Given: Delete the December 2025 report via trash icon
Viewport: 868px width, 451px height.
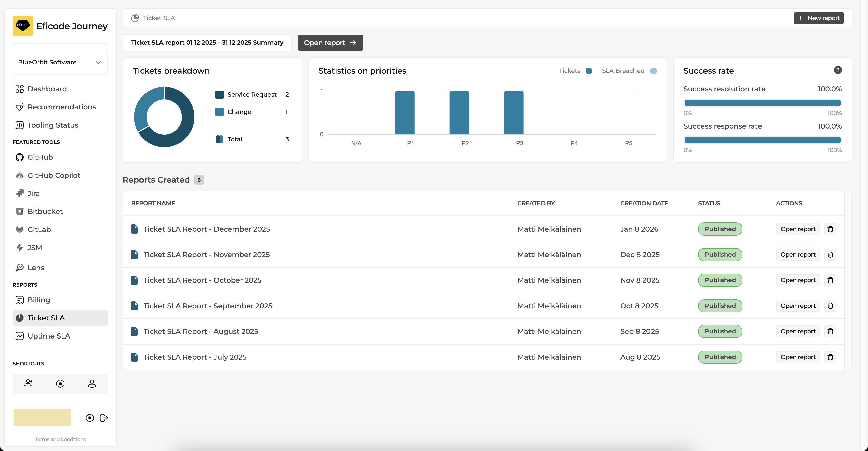Looking at the screenshot, I should tap(830, 229).
